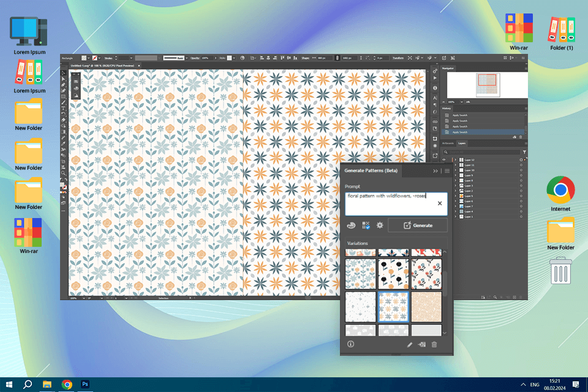The image size is (588, 392).
Task: Open the color palette options icon
Action: click(351, 225)
